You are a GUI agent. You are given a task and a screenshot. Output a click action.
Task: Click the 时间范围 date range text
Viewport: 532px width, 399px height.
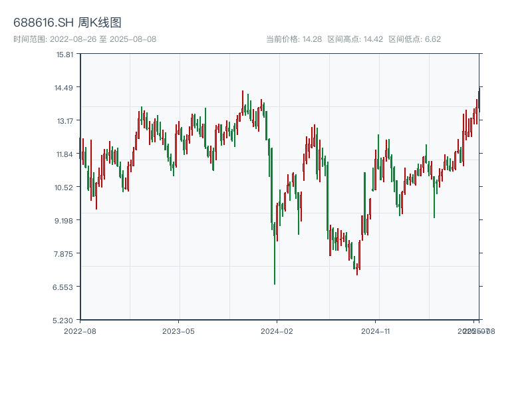point(85,39)
